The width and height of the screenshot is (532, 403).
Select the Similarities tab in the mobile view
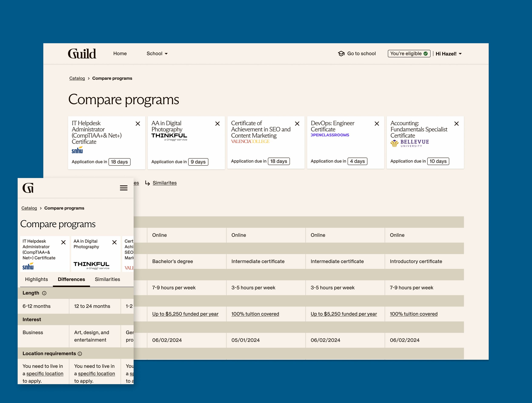click(107, 279)
